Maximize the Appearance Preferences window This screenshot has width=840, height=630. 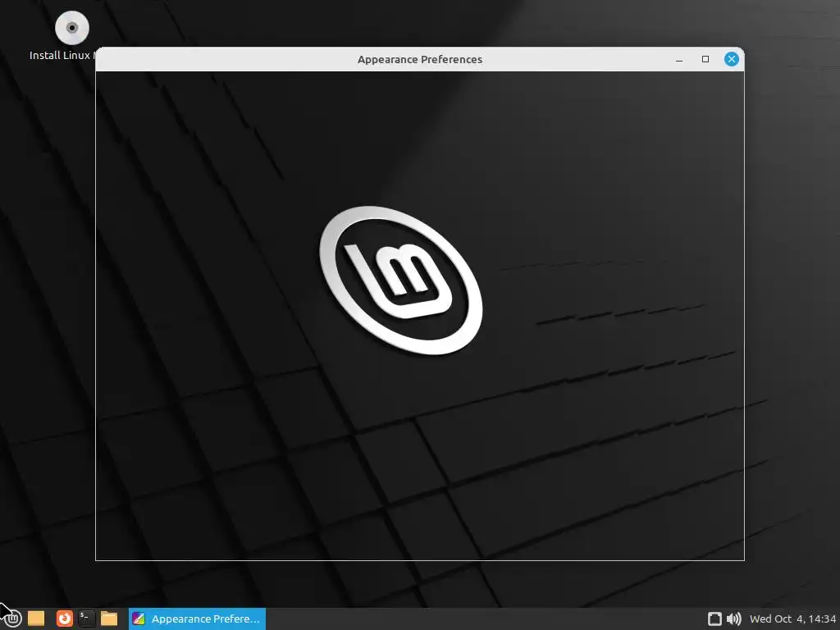click(705, 59)
